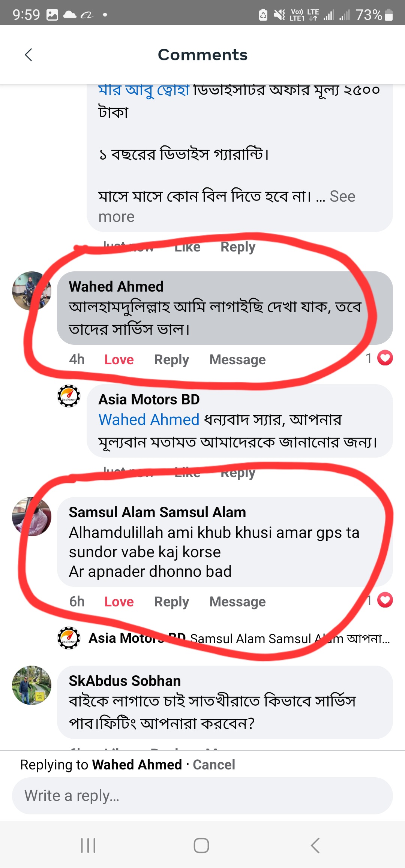This screenshot has height=868, width=405.
Task: Tap Asia Motors BD logo beside Wahed reply
Action: (69, 396)
